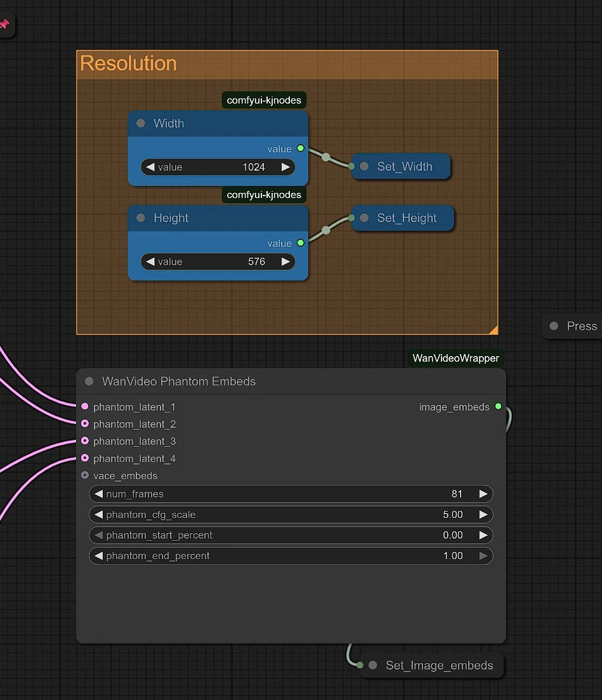Image resolution: width=602 pixels, height=700 pixels.
Task: Increase num_frames with the right arrow
Action: [x=483, y=494]
